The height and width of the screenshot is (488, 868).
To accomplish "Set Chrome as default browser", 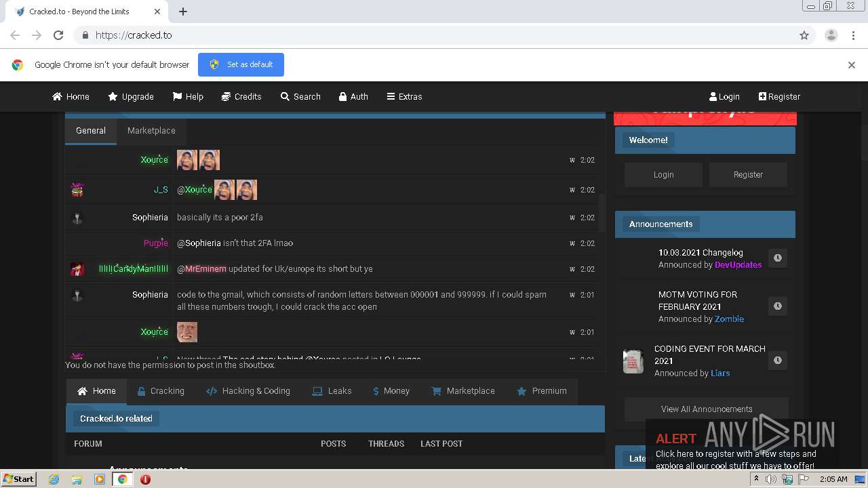I will coord(241,64).
